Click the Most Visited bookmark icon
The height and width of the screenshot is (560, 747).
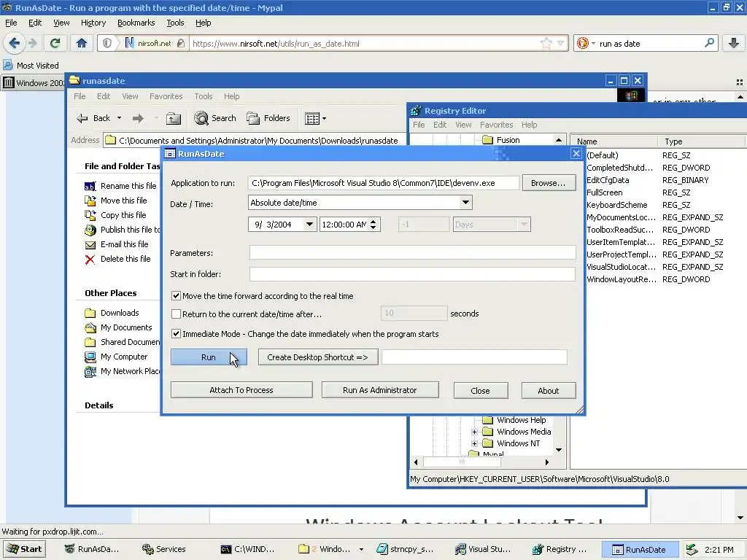pyautogui.click(x=7, y=65)
